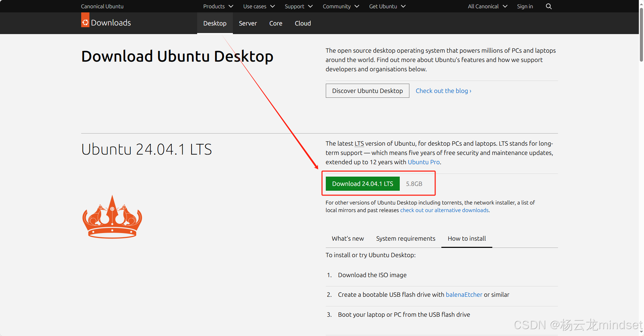Click the Discover Ubuntu Desktop button
Viewport: 644px width, 336px height.
click(x=367, y=91)
